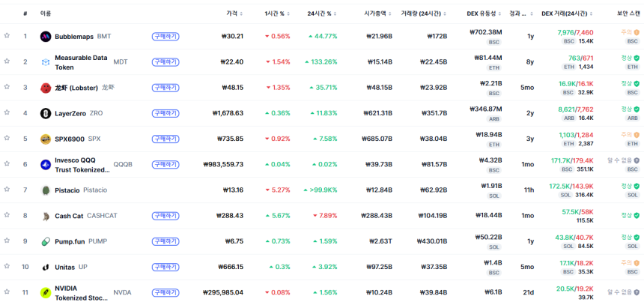Click SPX6900 coin icon
Image resolution: width=644 pixels, height=302 pixels.
46,139
